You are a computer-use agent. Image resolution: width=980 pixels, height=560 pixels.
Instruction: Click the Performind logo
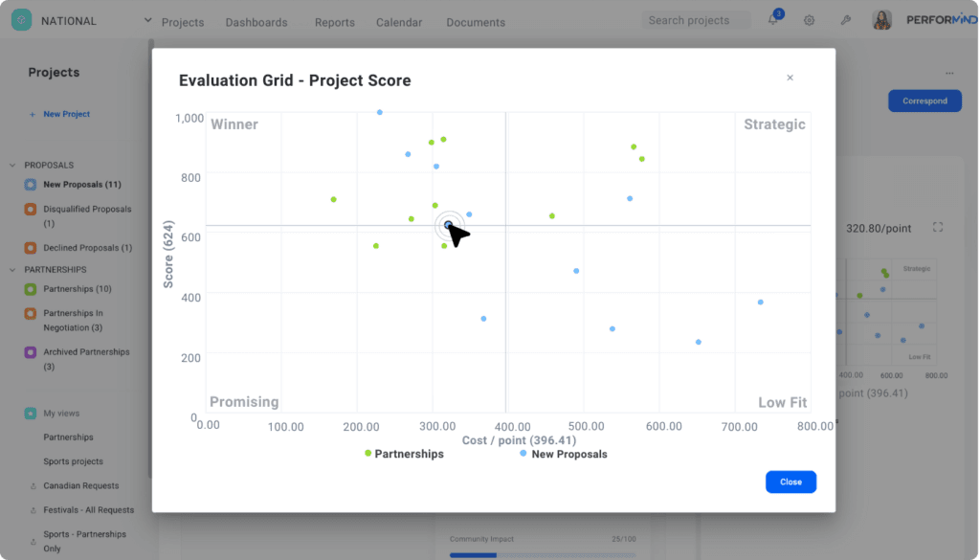[x=942, y=20]
